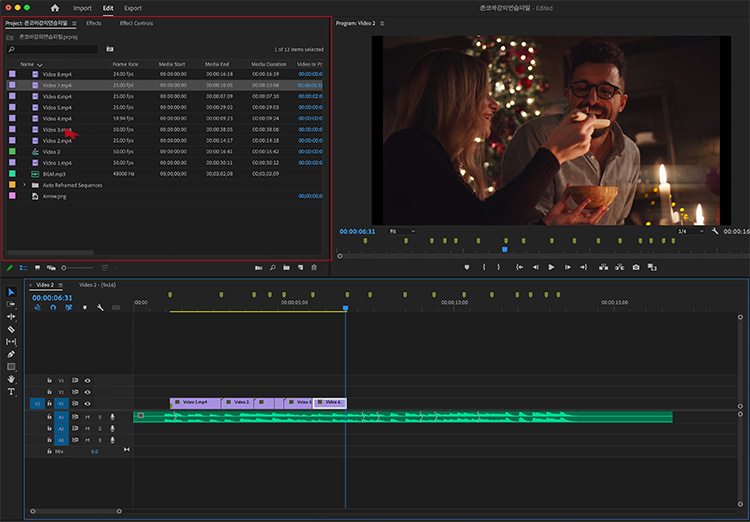Open the Effect Controls tab

(136, 23)
